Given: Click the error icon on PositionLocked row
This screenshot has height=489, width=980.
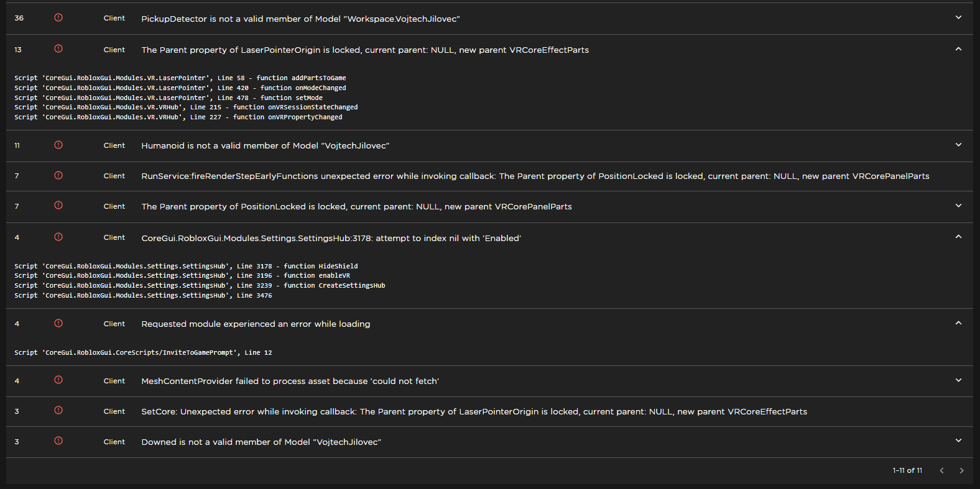Looking at the screenshot, I should point(58,206).
